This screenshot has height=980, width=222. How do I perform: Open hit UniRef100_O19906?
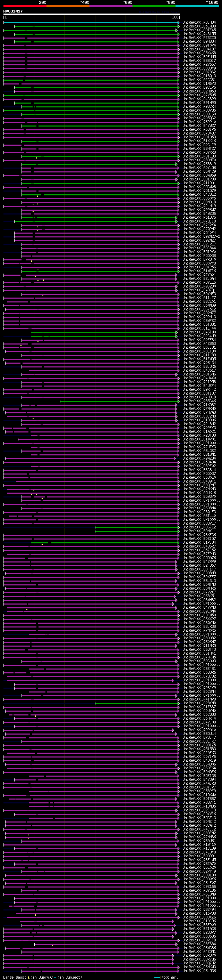pos(199,420)
